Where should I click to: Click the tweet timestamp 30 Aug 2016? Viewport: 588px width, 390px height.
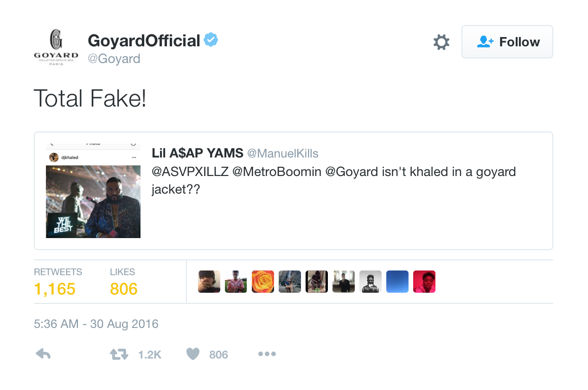[96, 324]
